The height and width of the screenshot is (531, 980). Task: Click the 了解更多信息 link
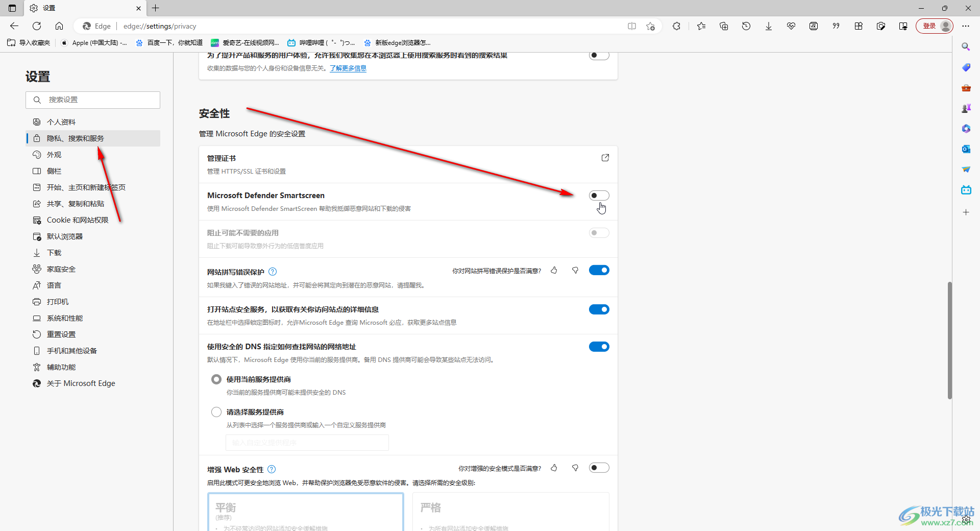coord(348,68)
